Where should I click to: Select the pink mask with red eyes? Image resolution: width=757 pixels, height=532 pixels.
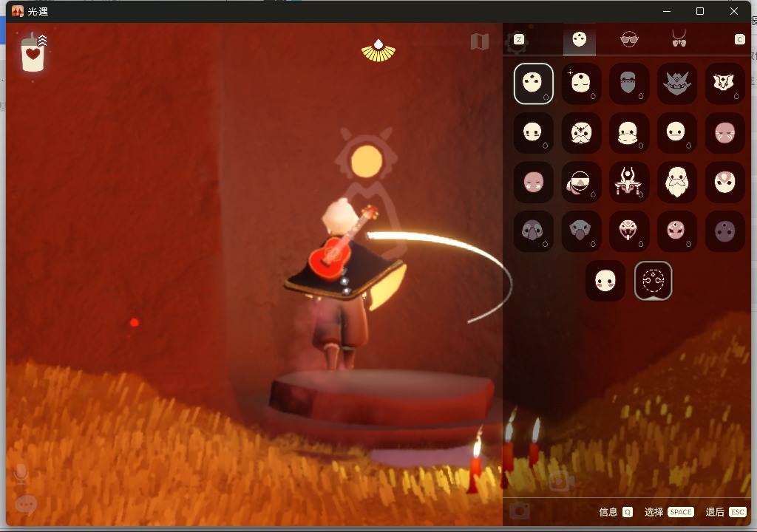677,231
